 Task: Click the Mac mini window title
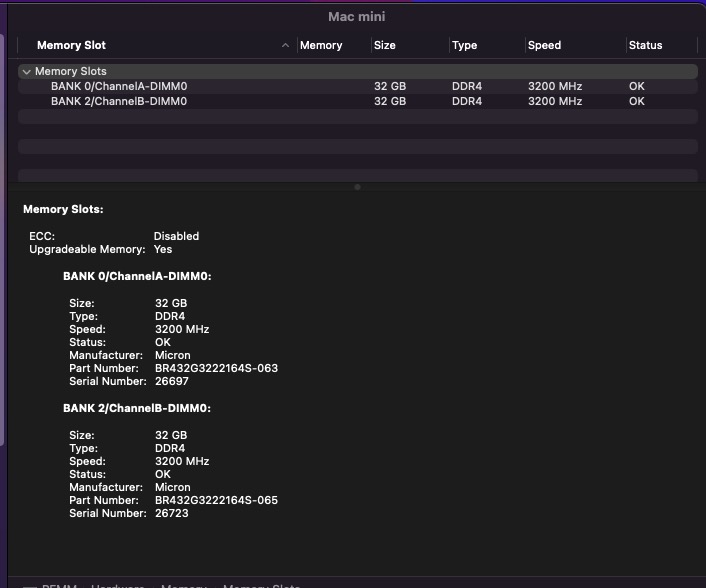tap(357, 17)
